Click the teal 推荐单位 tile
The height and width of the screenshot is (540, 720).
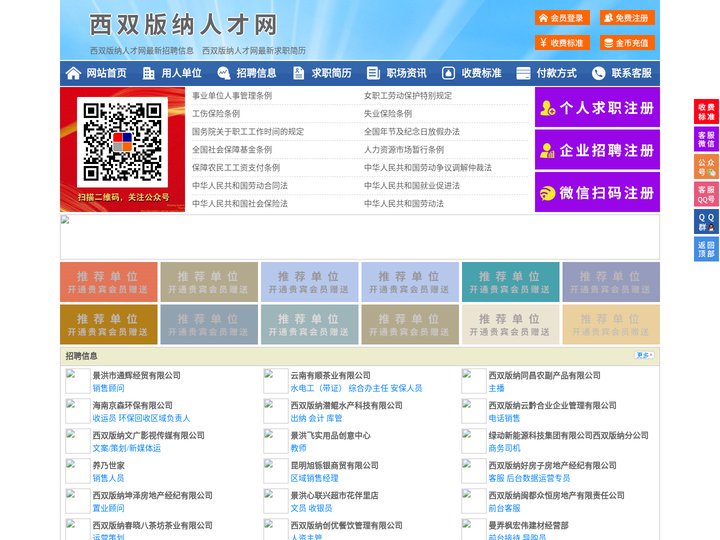pos(511,282)
